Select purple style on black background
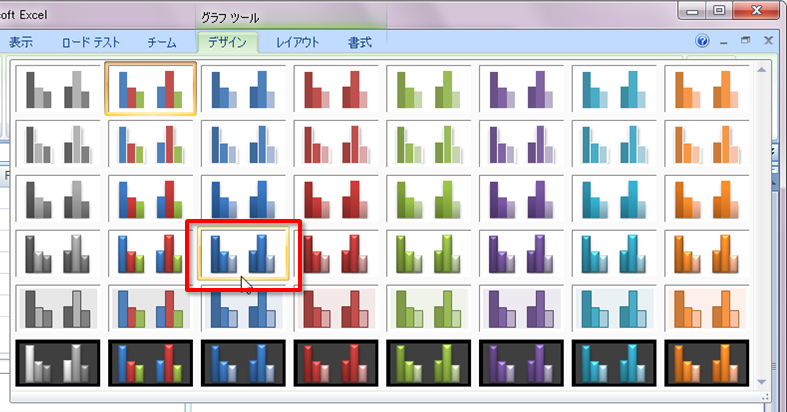This screenshot has height=412, width=787. [521, 363]
